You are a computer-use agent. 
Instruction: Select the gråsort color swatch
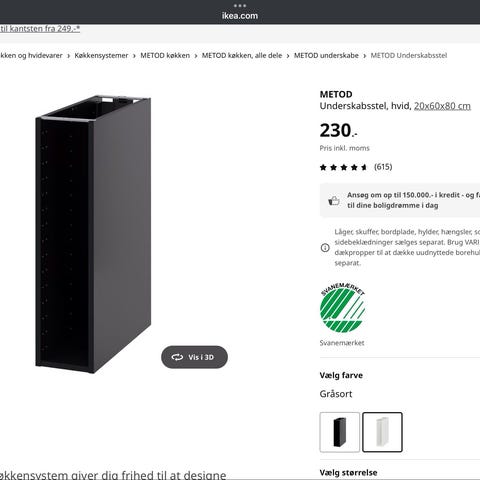click(340, 432)
